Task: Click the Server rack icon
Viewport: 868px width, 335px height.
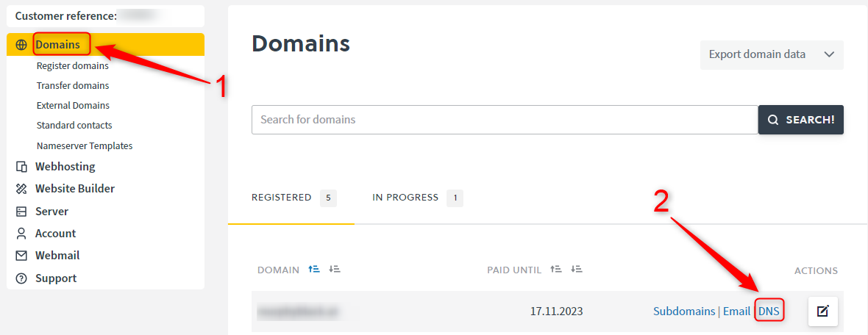Action: (21, 212)
